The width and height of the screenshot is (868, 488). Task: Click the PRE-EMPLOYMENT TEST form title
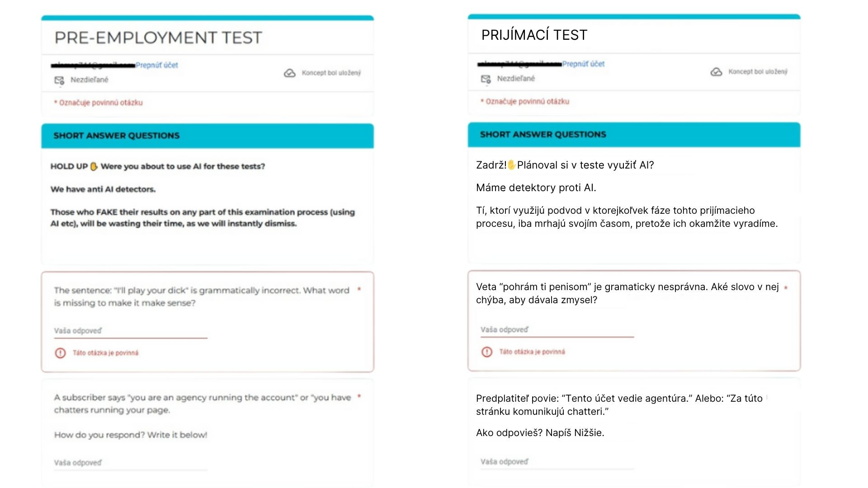point(158,38)
